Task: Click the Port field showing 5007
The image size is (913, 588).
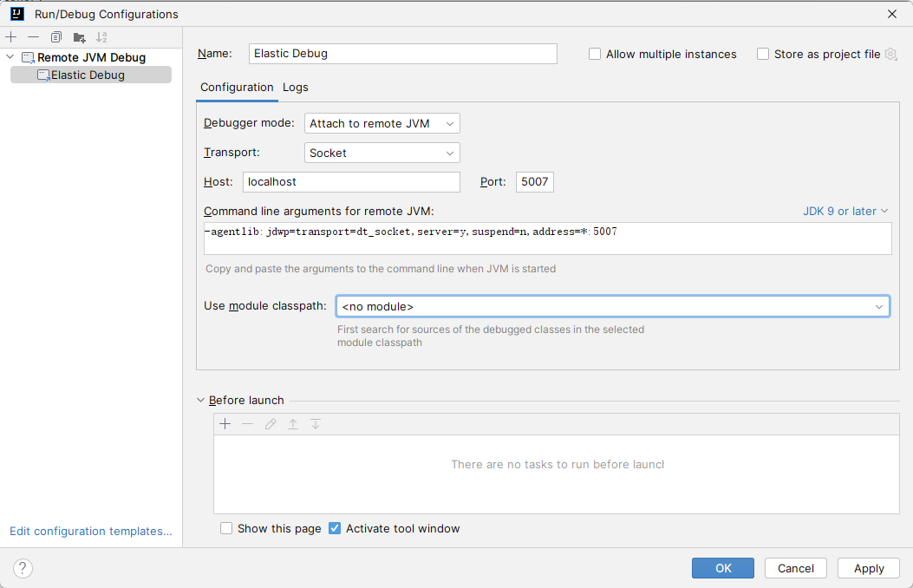Action: coord(534,181)
